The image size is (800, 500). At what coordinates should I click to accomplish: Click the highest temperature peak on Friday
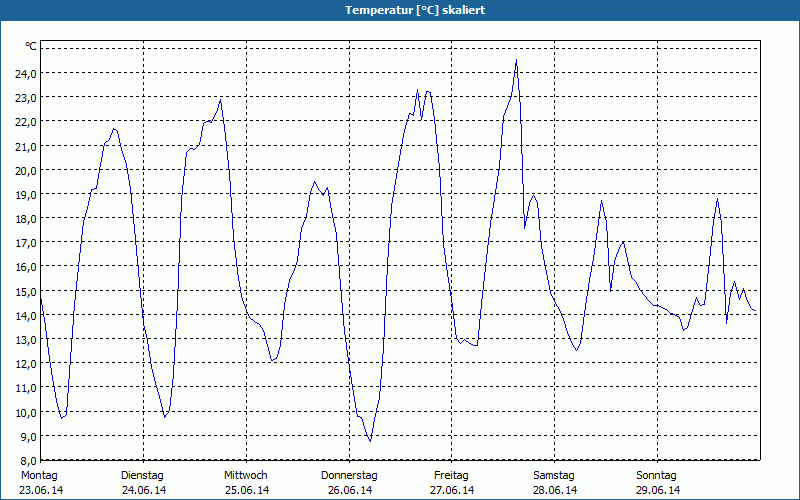[x=516, y=60]
